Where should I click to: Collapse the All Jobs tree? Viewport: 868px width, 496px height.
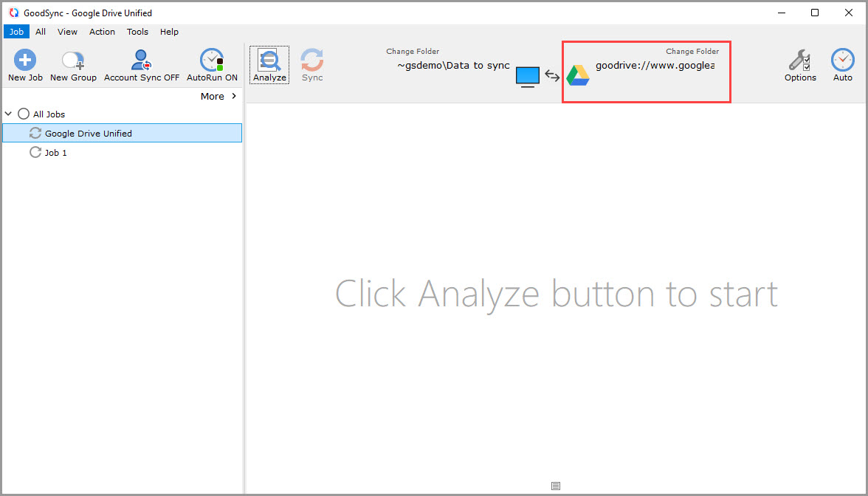(x=8, y=114)
